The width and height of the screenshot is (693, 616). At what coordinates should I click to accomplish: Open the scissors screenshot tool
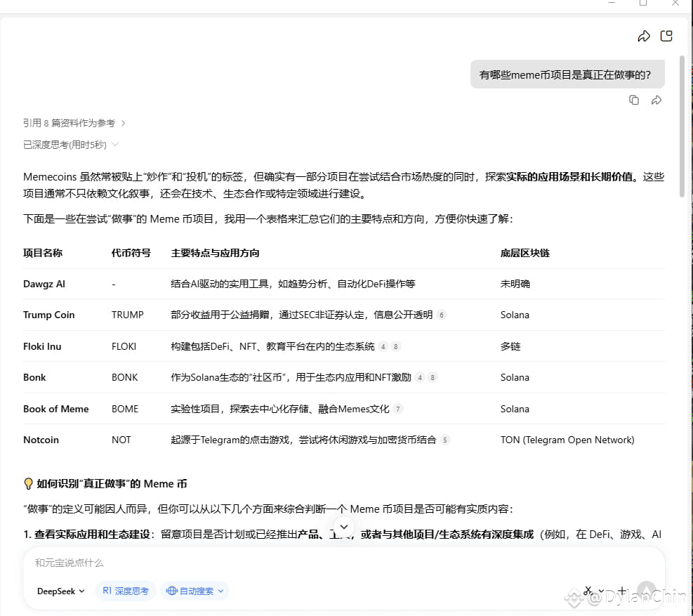click(588, 590)
